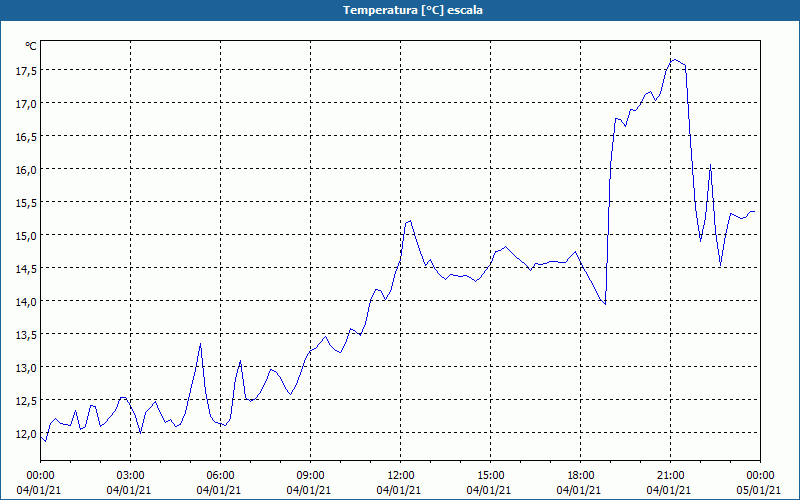Click the 00:00 05/01/21 time label

[x=759, y=483]
